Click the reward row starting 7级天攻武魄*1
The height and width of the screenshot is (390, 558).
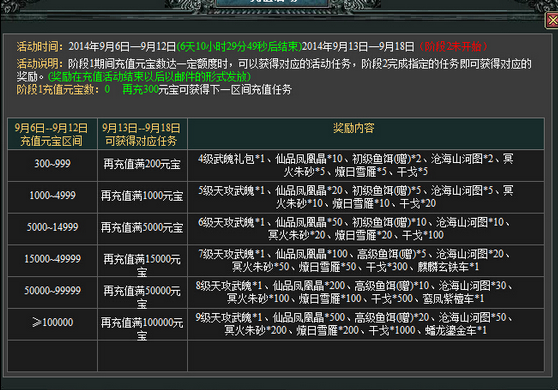[365, 260]
